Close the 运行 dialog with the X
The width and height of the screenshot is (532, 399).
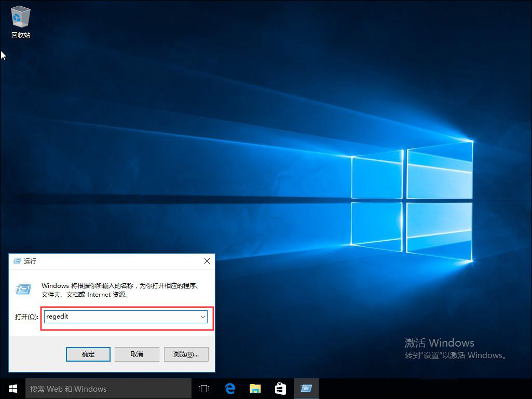pos(207,261)
